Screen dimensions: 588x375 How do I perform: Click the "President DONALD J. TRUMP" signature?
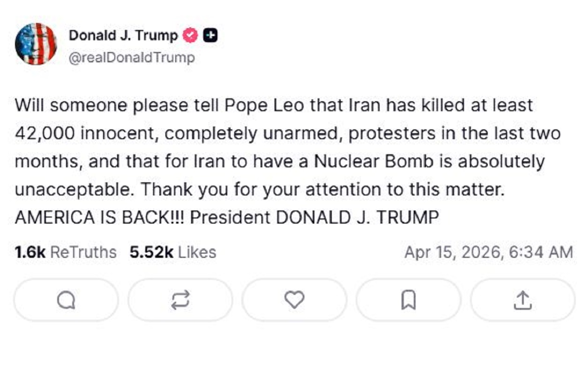point(314,217)
